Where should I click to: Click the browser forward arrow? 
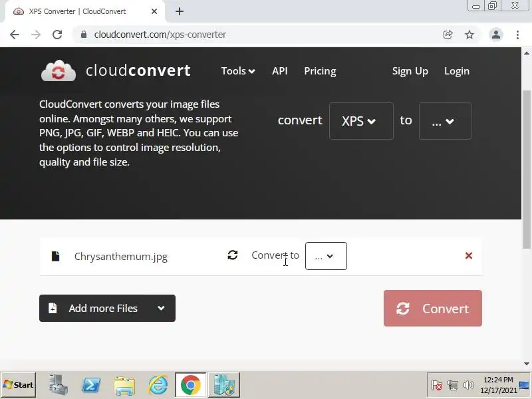pos(36,35)
